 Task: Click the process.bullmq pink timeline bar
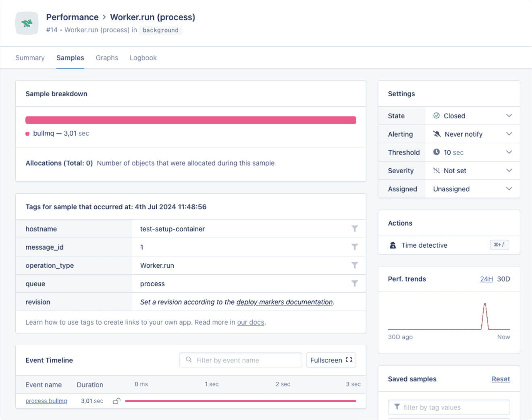241,401
